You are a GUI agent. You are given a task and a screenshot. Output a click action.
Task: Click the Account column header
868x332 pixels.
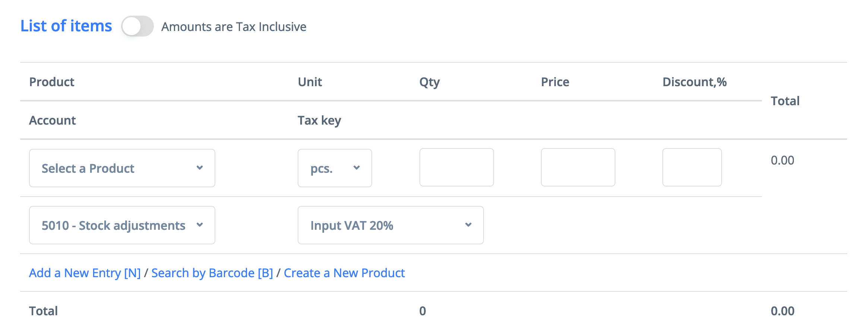pos(53,120)
